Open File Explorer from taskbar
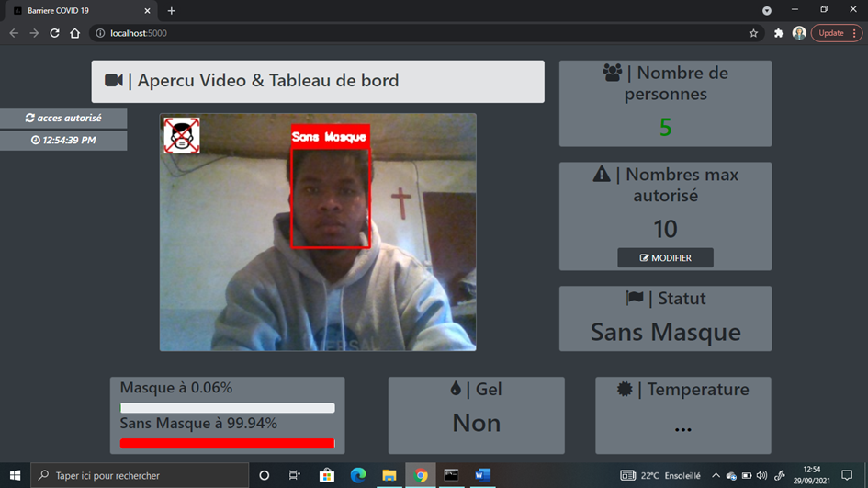 (x=389, y=475)
